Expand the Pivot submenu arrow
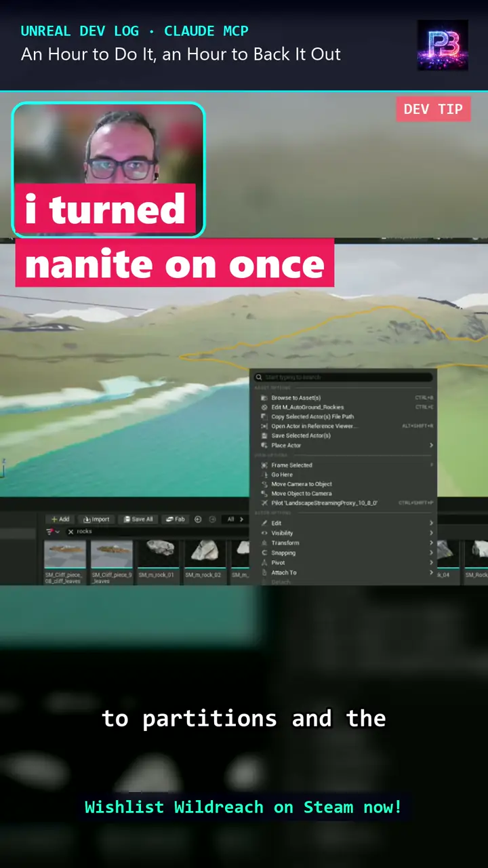The height and width of the screenshot is (868, 488). [x=431, y=563]
